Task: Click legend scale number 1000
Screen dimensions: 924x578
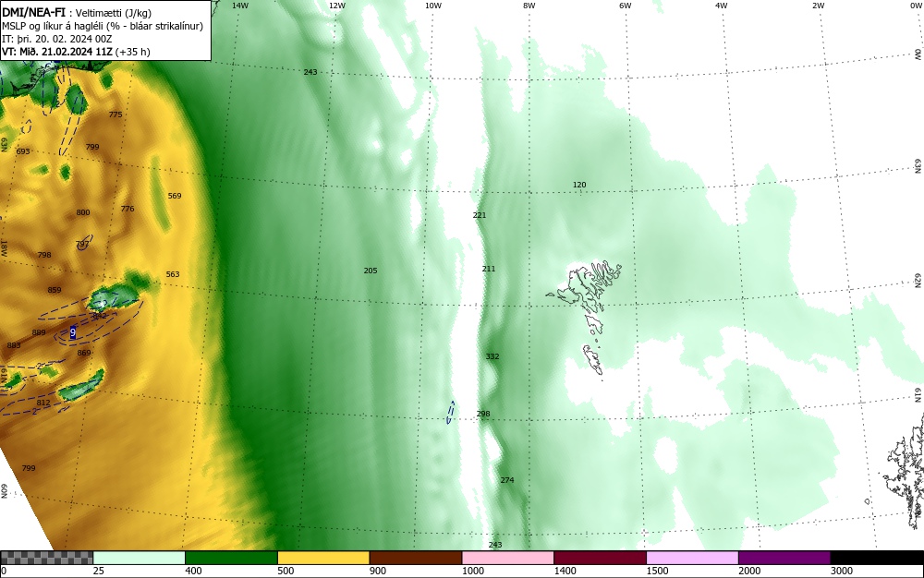Action: click(472, 571)
